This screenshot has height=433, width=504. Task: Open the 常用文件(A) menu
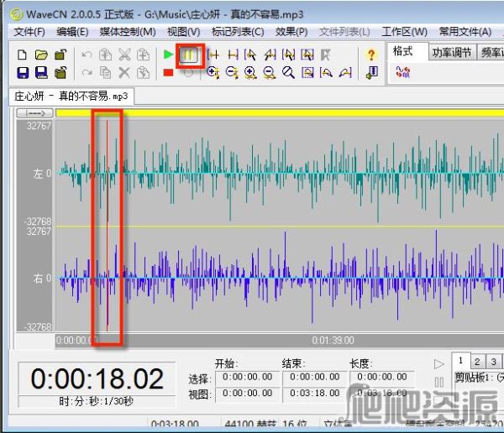(x=465, y=32)
